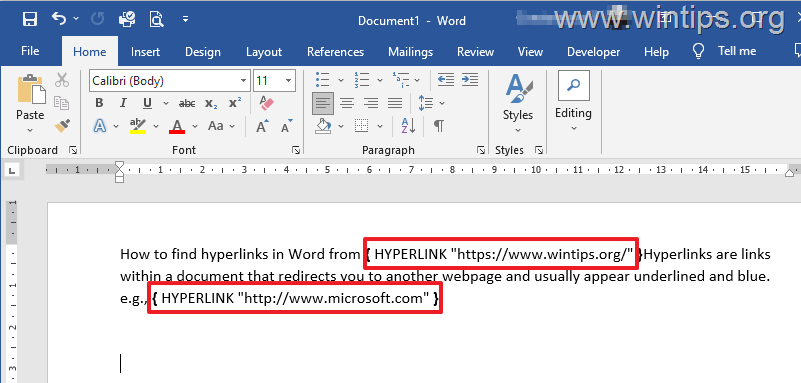Switch to the Mailings tab
This screenshot has height=383, width=801.
coord(410,52)
